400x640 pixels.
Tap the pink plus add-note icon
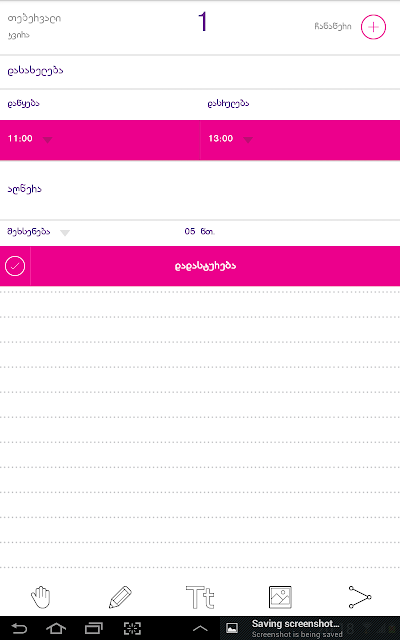click(373, 27)
